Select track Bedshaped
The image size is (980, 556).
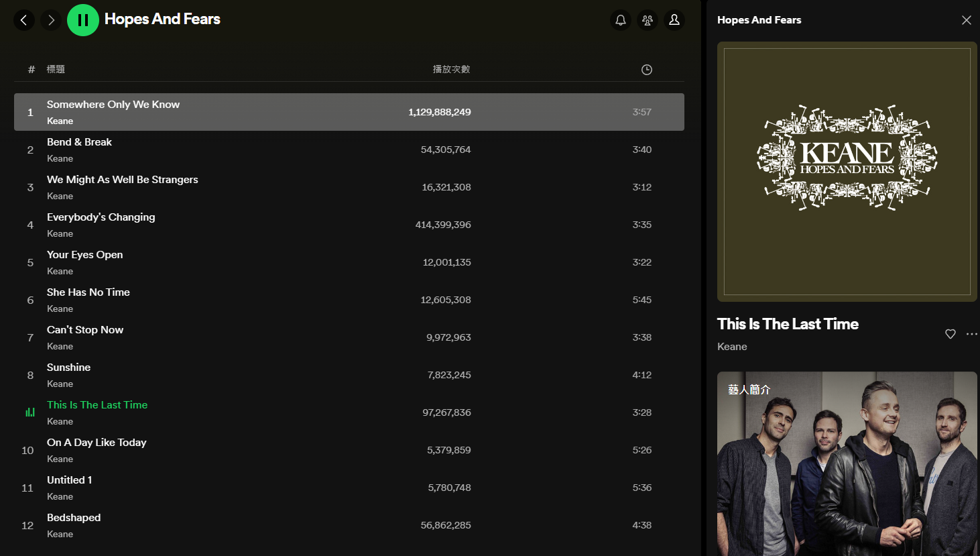coord(74,518)
